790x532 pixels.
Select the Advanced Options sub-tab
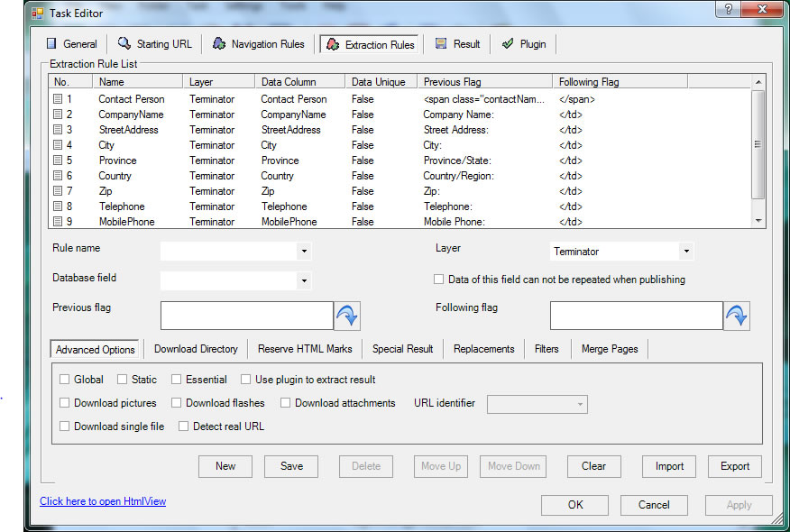95,349
